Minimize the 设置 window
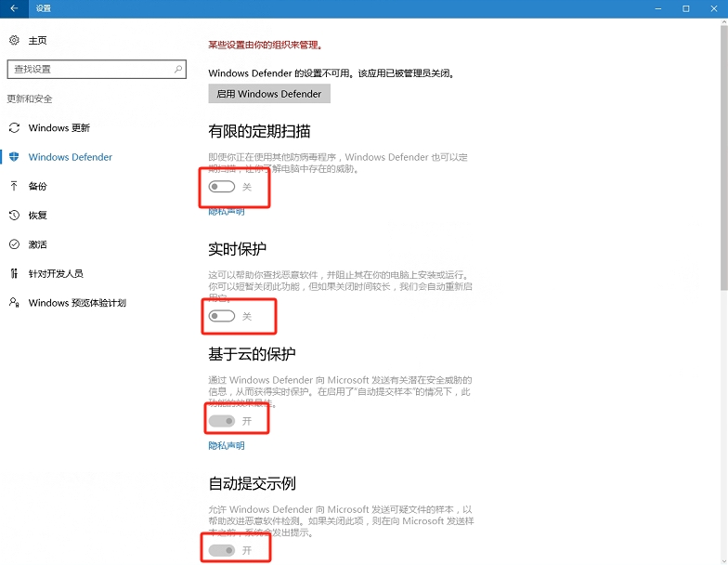The width and height of the screenshot is (728, 565). click(657, 8)
